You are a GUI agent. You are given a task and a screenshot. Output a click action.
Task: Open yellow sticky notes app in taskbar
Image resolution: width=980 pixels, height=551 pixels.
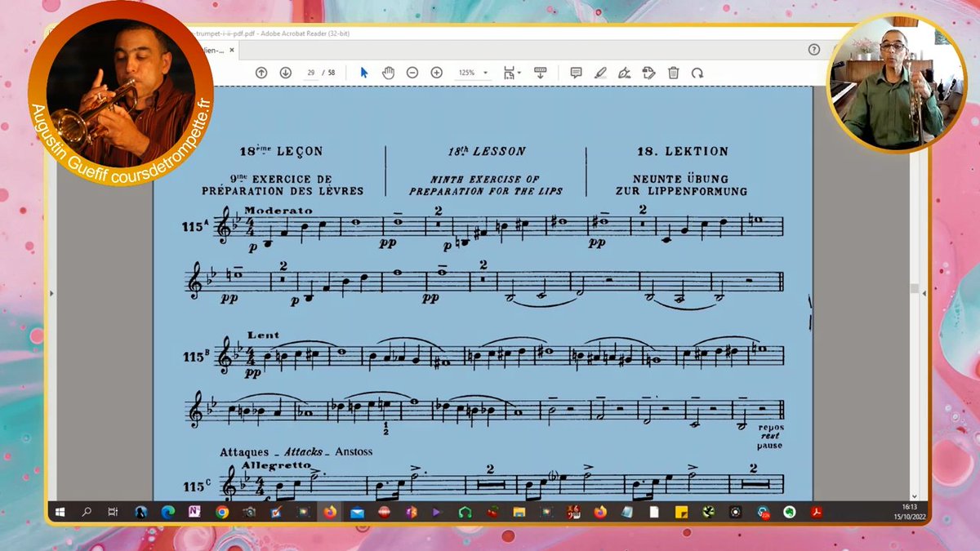click(680, 513)
